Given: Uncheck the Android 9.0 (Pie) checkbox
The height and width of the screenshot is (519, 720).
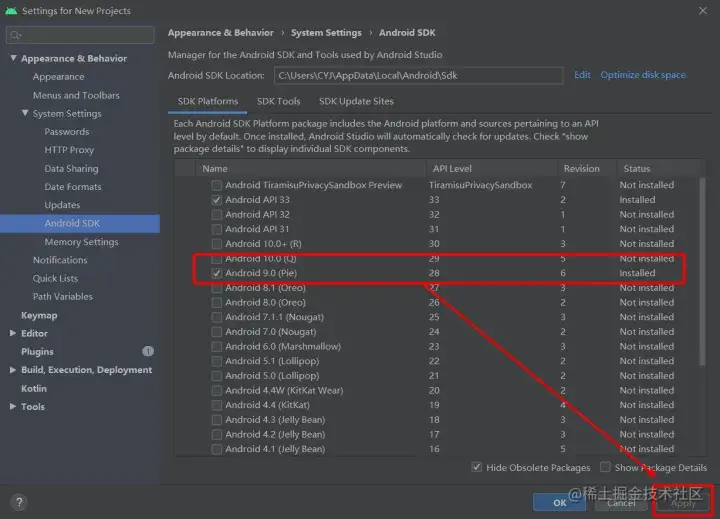Looking at the screenshot, I should 217,273.
